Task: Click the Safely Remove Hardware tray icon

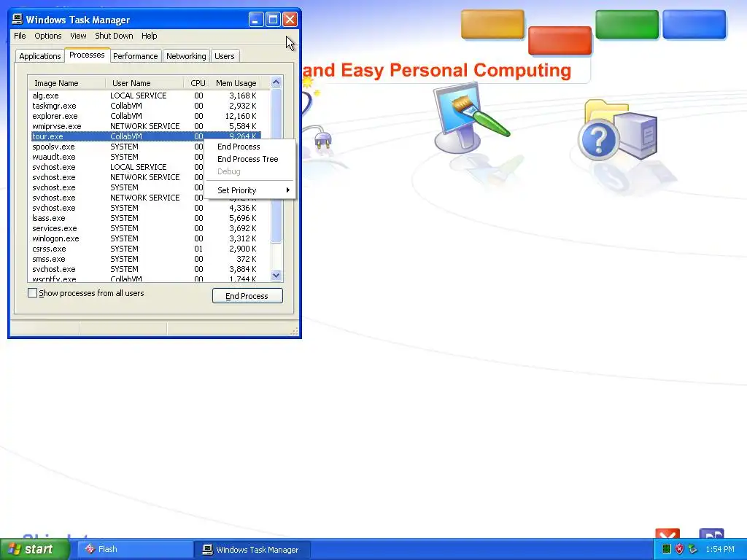Action: [x=692, y=549]
